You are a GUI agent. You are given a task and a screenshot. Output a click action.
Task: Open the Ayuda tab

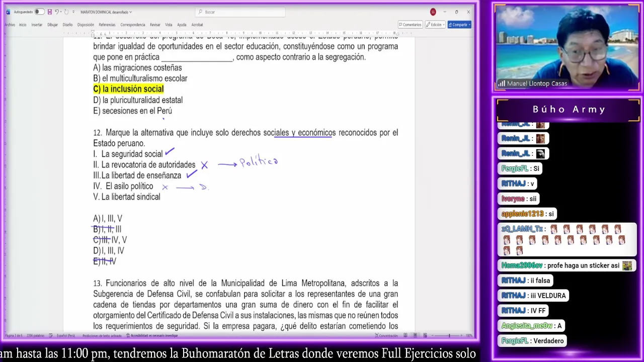click(x=182, y=25)
